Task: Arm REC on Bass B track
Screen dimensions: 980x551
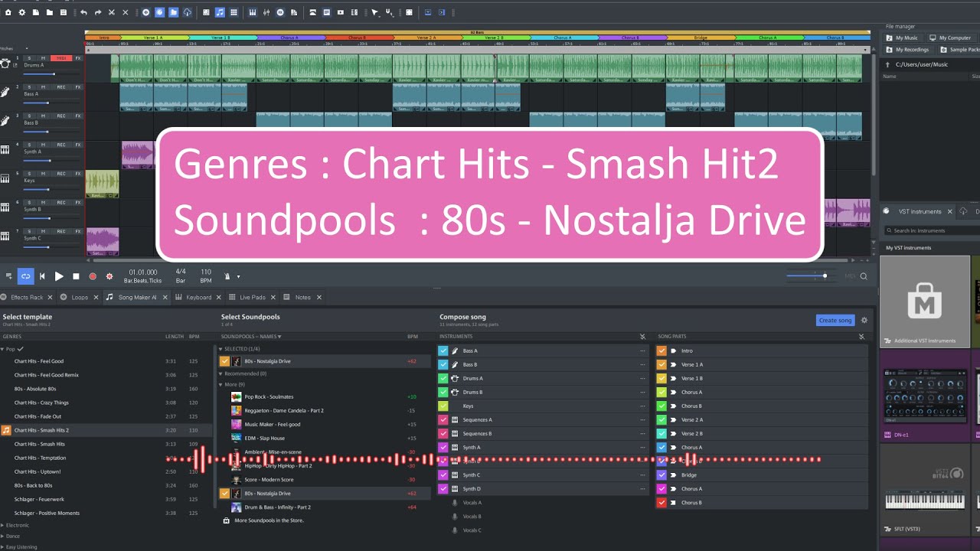Action: 61,116
